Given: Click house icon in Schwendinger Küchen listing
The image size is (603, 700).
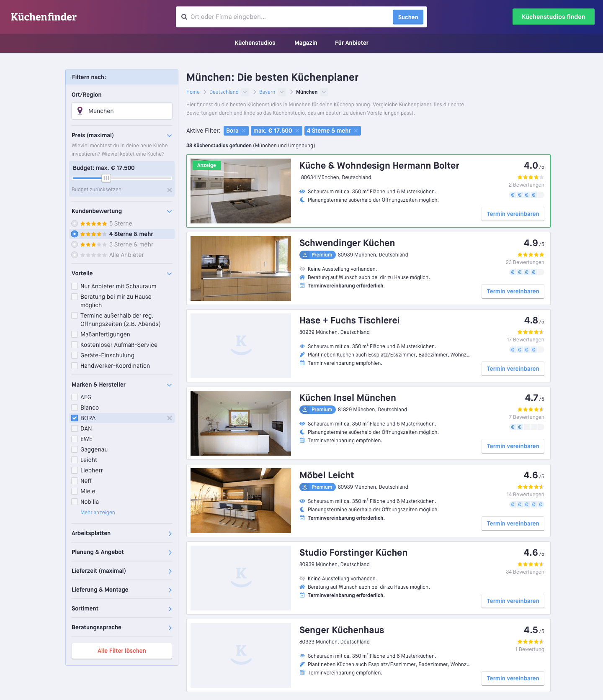Looking at the screenshot, I should (x=302, y=277).
